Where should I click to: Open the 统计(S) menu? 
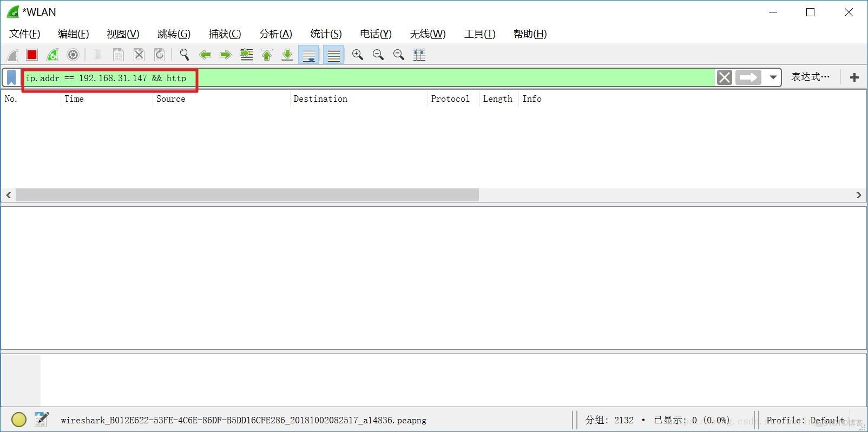click(326, 34)
